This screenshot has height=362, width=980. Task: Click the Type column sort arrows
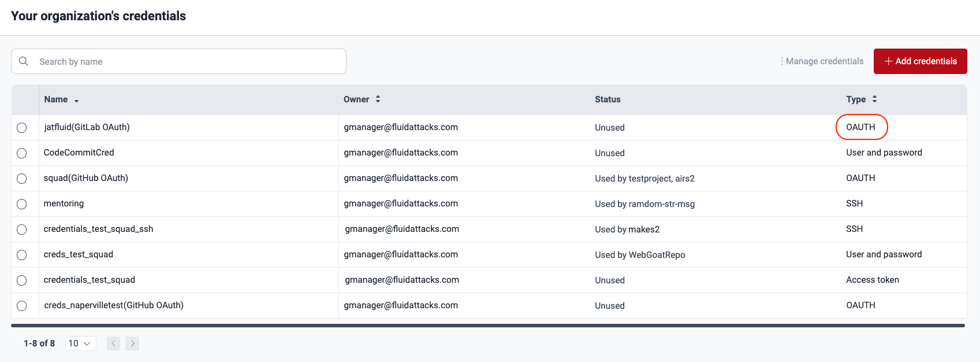[874, 99]
